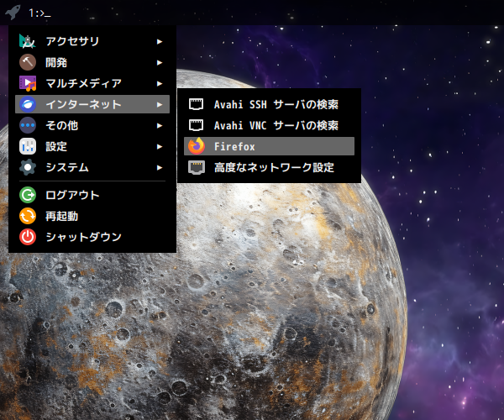
Task: Open the 設定 menu entry
Action: tap(92, 146)
